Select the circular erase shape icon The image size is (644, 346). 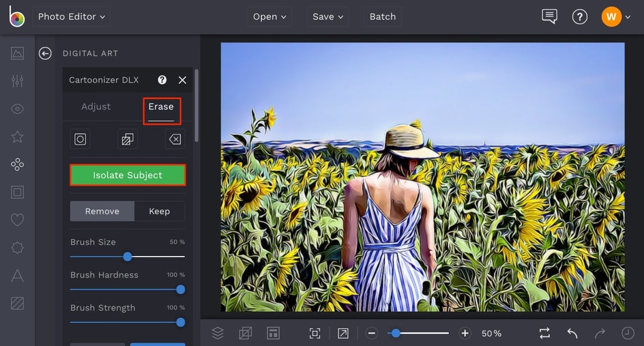pyautogui.click(x=80, y=139)
